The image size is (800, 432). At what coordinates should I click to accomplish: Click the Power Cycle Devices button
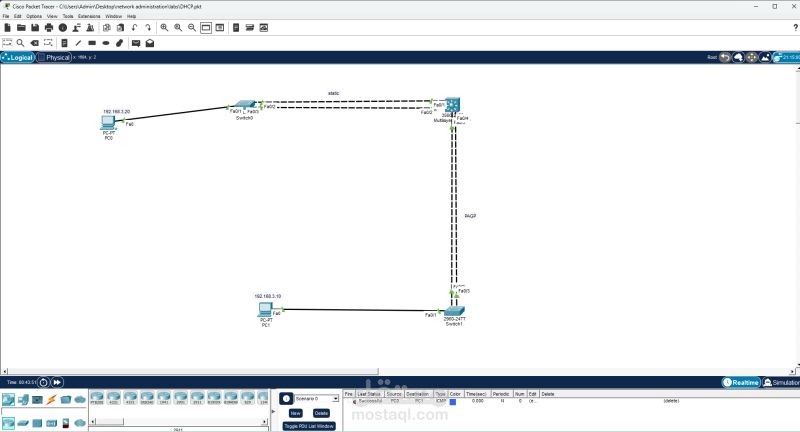click(x=44, y=382)
